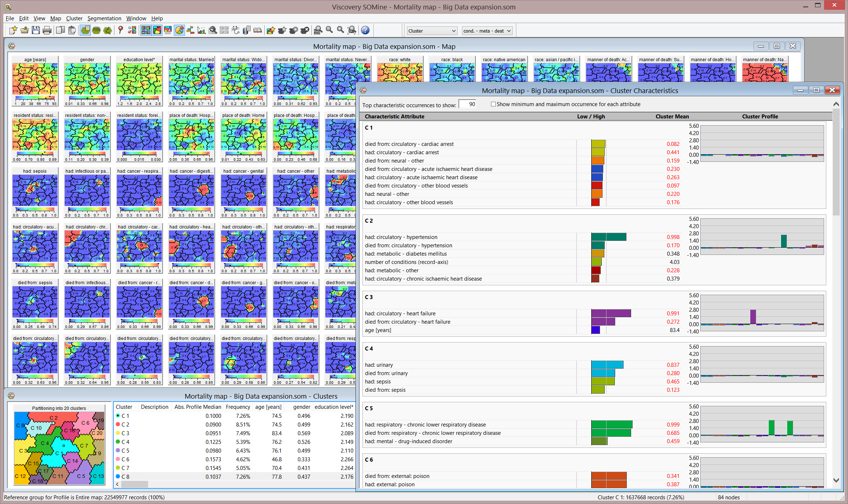Select the help icon in toolbar
The height and width of the screenshot is (504, 848).
coord(365,30)
